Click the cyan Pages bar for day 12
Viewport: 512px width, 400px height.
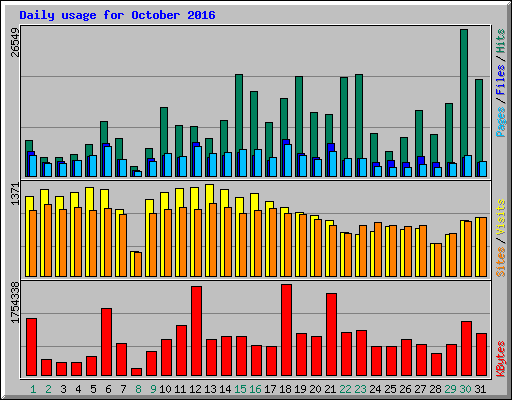click(198, 161)
